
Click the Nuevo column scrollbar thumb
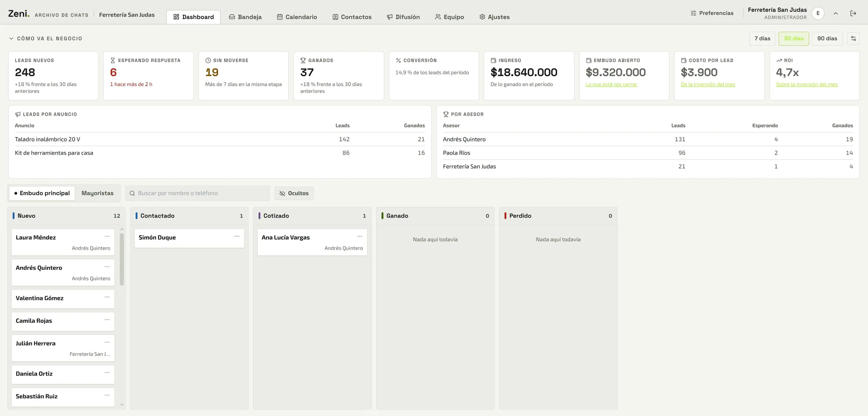(122, 259)
